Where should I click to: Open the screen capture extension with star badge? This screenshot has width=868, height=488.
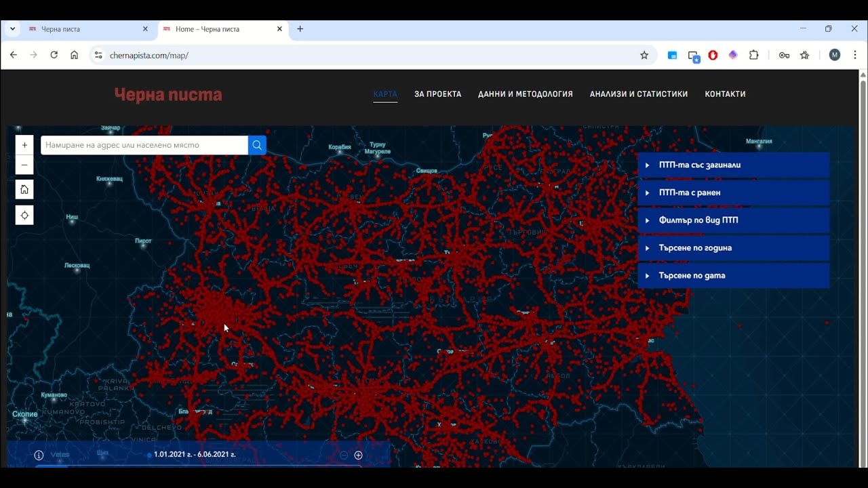[x=693, y=56]
